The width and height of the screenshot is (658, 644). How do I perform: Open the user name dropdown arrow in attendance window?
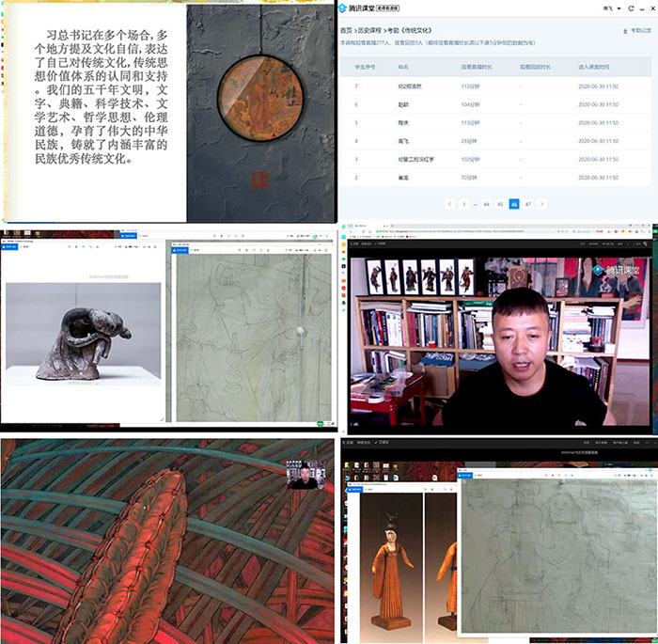[x=619, y=8]
